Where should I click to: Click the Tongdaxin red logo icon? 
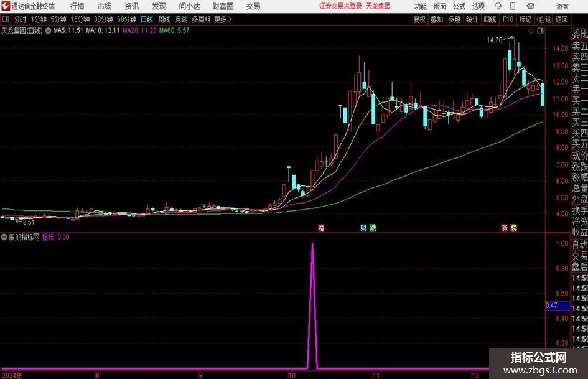tap(6, 6)
